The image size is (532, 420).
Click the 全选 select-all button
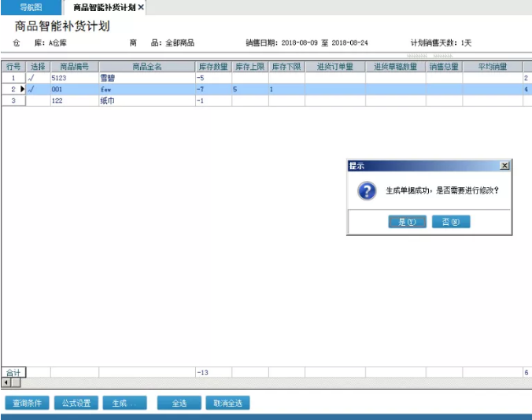(x=179, y=403)
